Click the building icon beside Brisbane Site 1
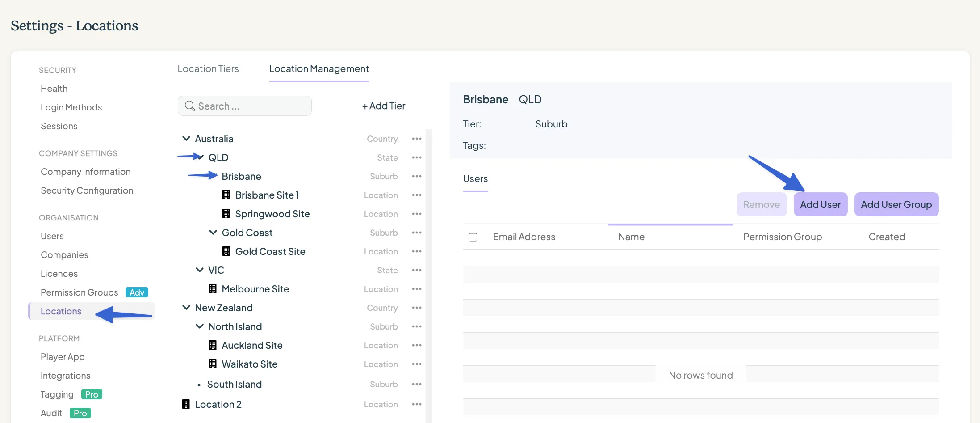 point(226,195)
